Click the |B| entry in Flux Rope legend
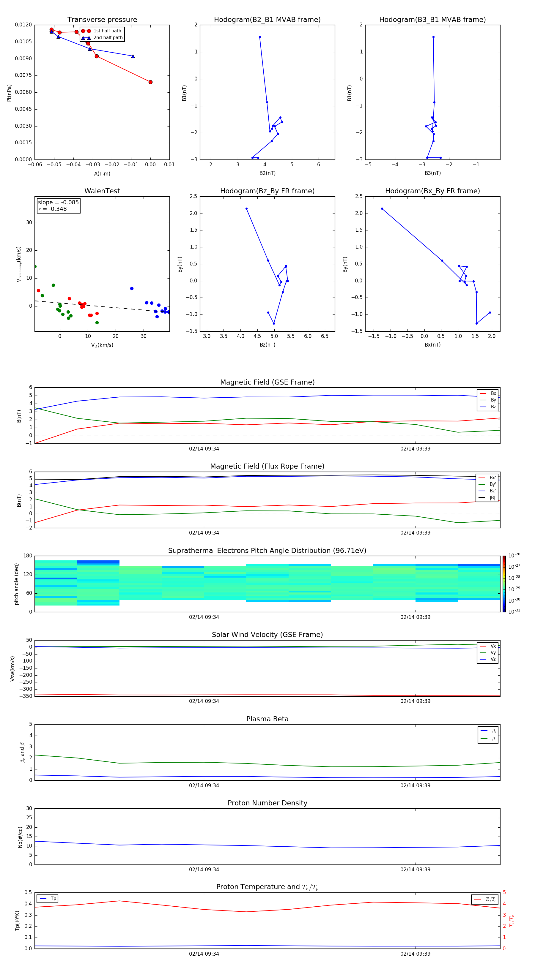Viewport: 535px width, 980px height. click(x=487, y=498)
